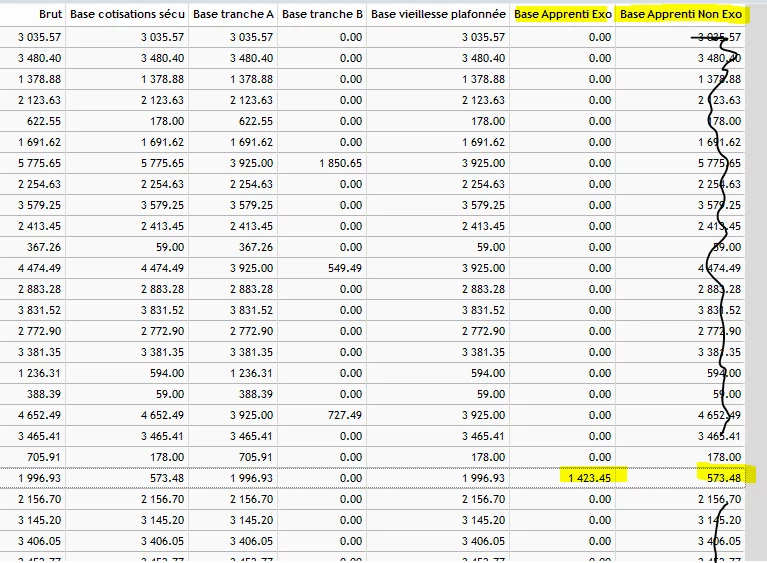Image resolution: width=767 pixels, height=563 pixels.
Task: Click the Base Apprenti Exo column header
Action: point(563,15)
